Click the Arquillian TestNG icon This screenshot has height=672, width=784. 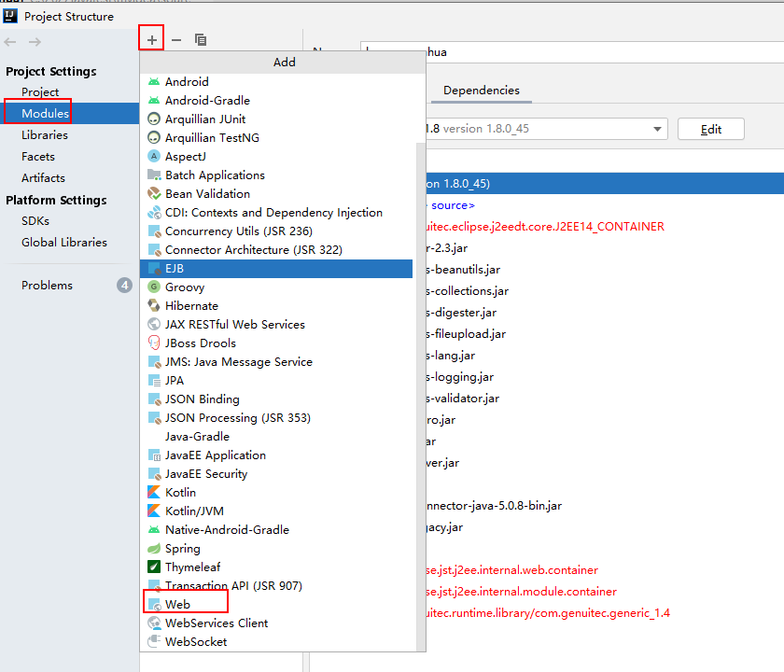154,137
